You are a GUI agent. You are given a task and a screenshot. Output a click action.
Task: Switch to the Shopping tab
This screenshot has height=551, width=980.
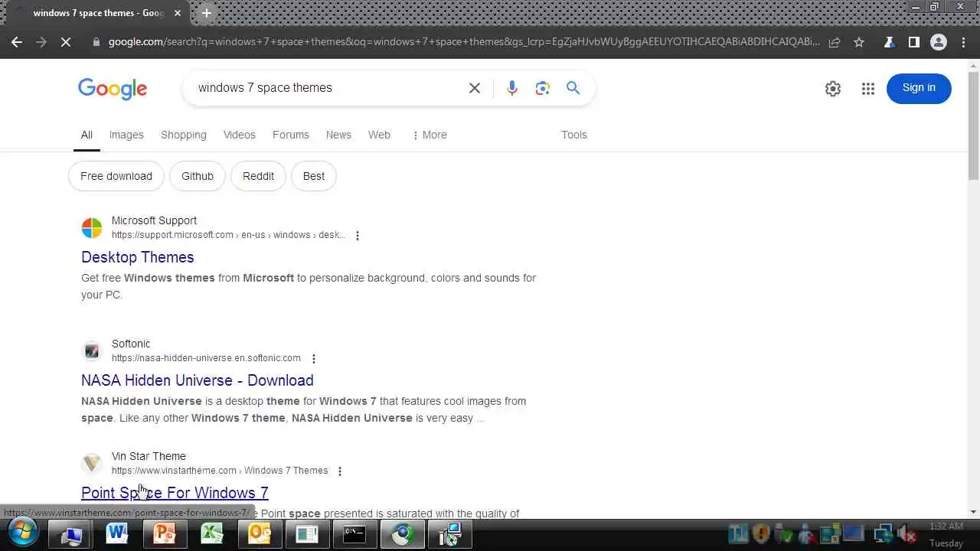click(184, 135)
